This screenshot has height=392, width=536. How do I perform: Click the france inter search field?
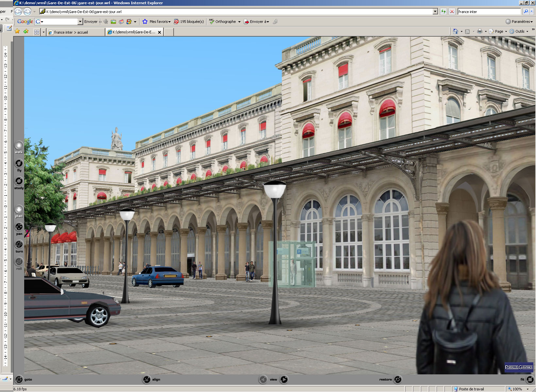click(x=488, y=11)
